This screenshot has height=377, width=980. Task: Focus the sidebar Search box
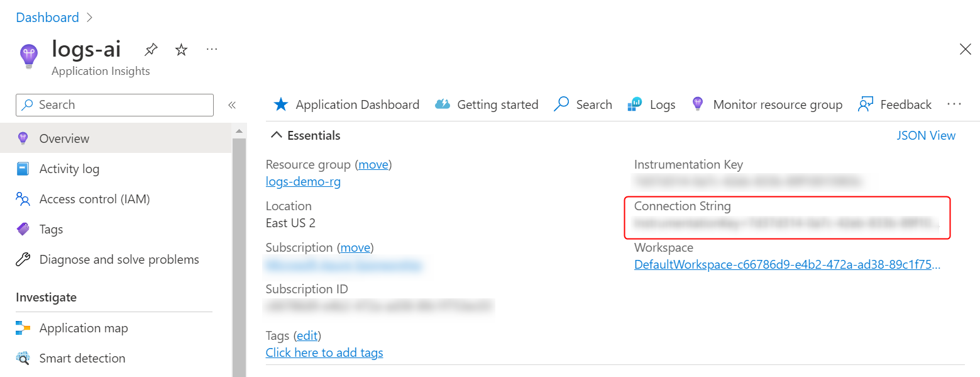point(114,105)
